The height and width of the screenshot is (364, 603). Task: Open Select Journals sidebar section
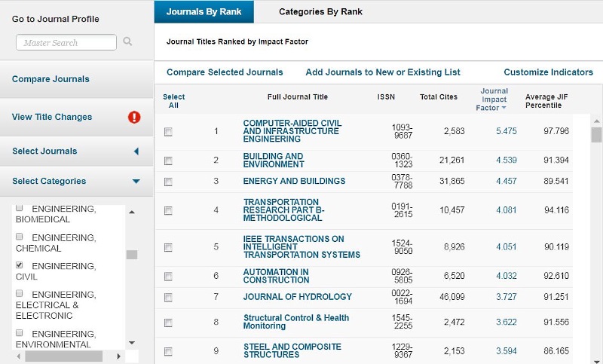tap(44, 151)
